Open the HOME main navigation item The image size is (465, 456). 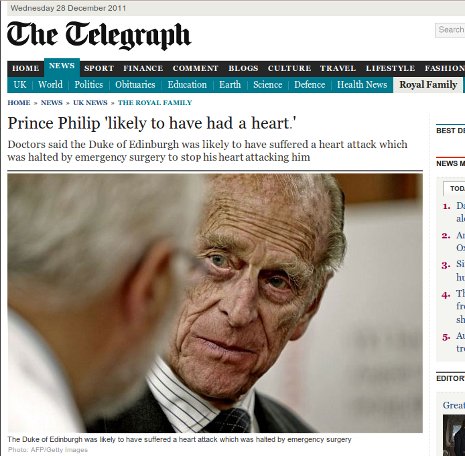click(26, 68)
